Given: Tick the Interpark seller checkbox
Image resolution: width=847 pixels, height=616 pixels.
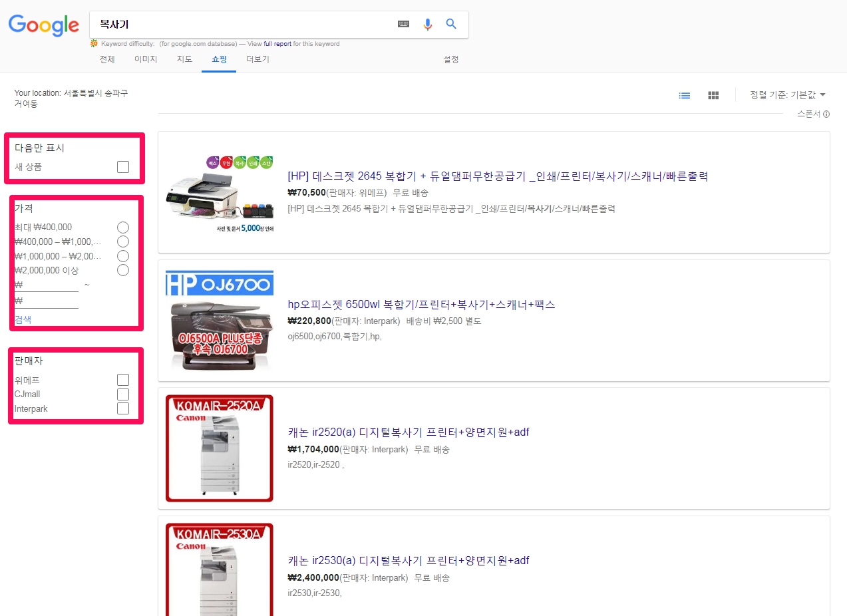Looking at the screenshot, I should (123, 408).
